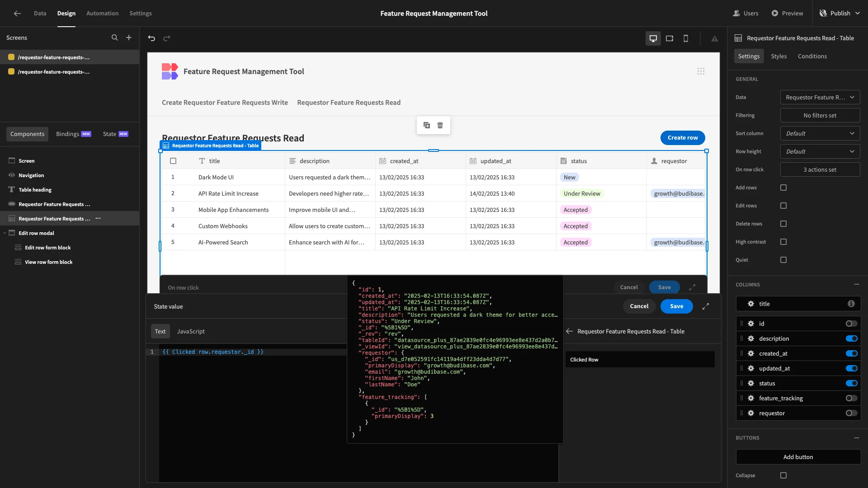Switch to the JavaScript editor tab
Image resolution: width=868 pixels, height=488 pixels.
click(191, 331)
